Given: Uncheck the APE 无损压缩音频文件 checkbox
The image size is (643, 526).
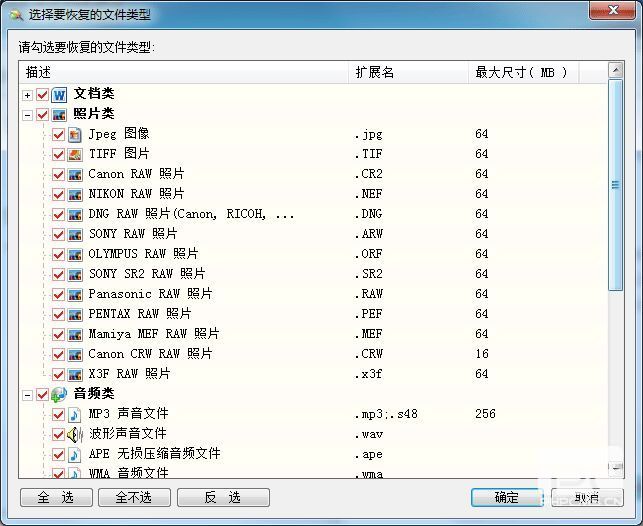Looking at the screenshot, I should coord(59,454).
